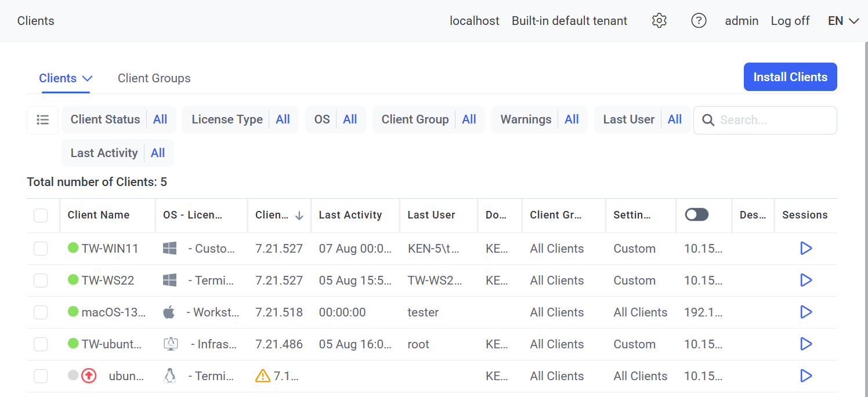Play sessions for TW-WS22 client

click(x=805, y=281)
